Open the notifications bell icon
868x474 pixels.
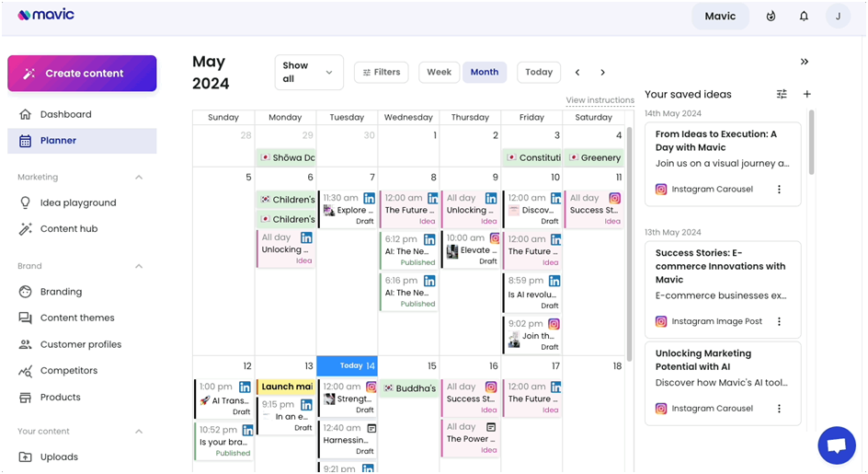coord(804,16)
